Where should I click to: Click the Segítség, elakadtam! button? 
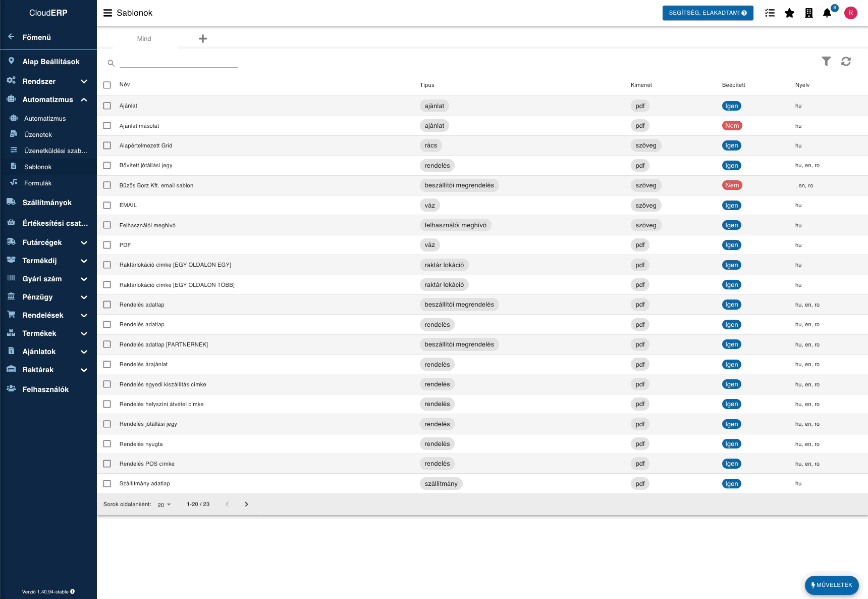tap(708, 13)
